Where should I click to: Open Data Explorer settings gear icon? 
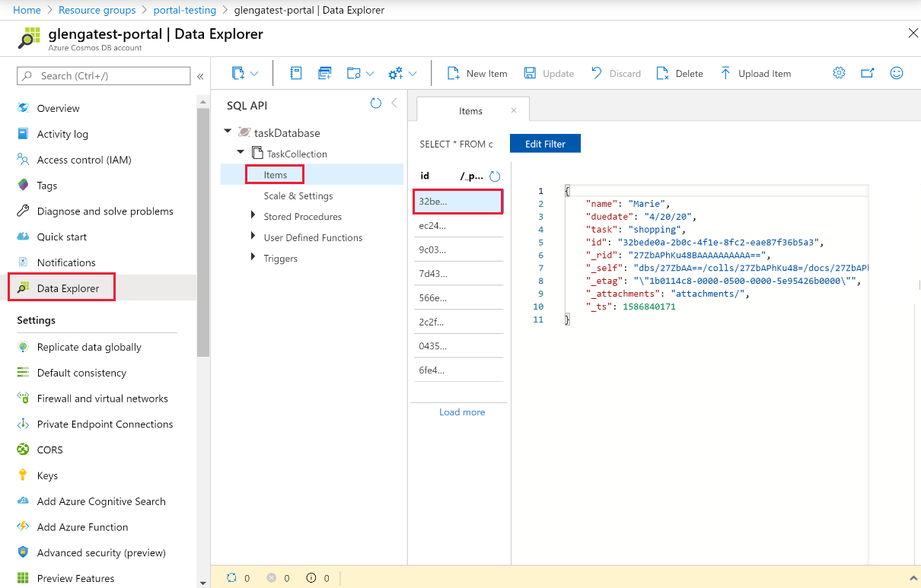coord(839,73)
